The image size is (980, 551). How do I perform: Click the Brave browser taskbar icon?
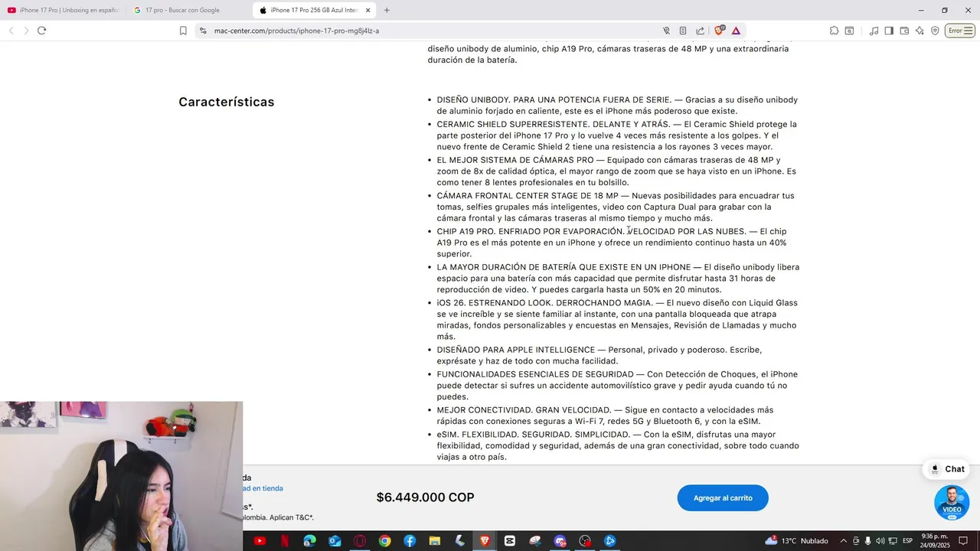click(485, 541)
